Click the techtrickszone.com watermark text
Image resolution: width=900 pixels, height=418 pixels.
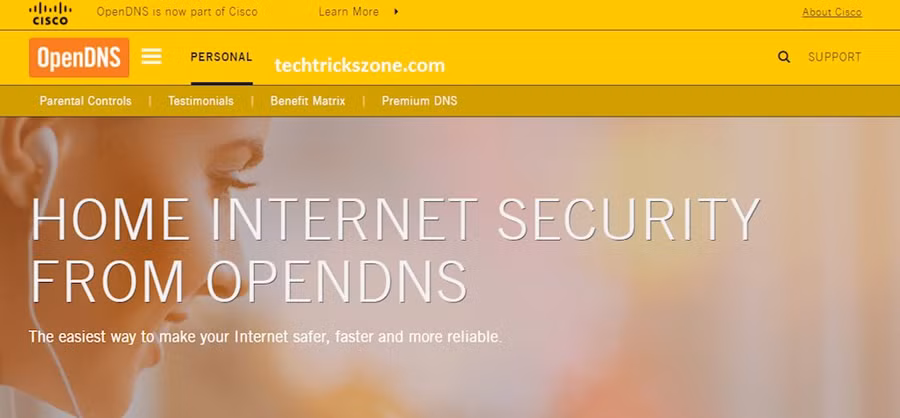tap(360, 65)
